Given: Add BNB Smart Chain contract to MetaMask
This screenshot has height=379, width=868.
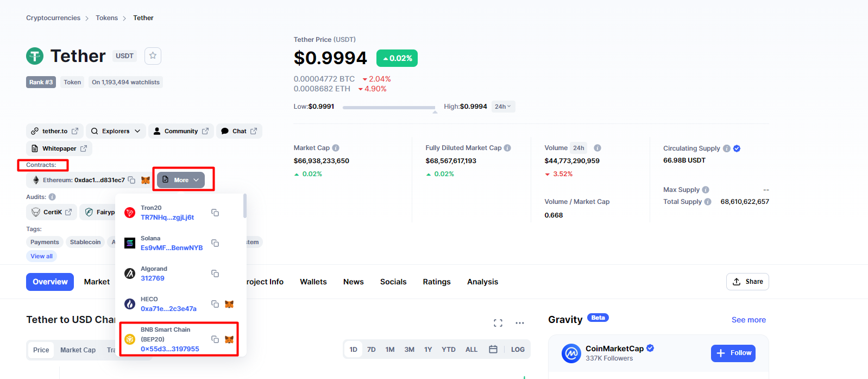Looking at the screenshot, I should (229, 339).
